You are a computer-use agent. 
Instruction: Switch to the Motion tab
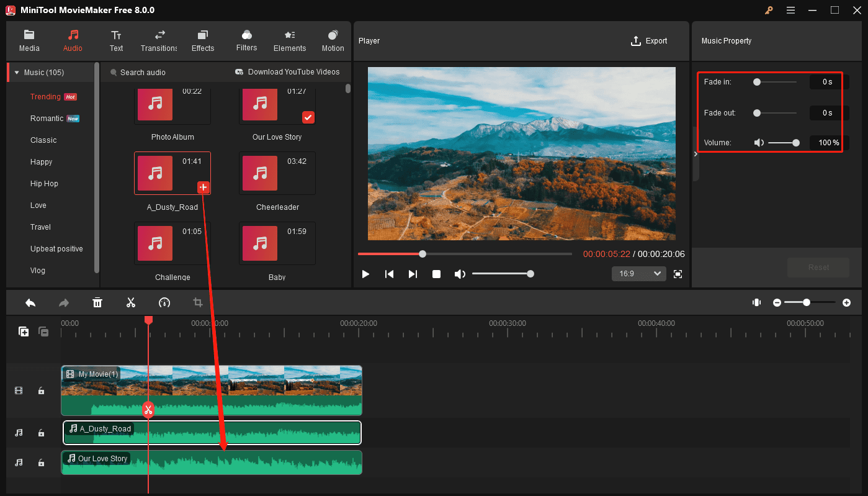click(x=333, y=41)
